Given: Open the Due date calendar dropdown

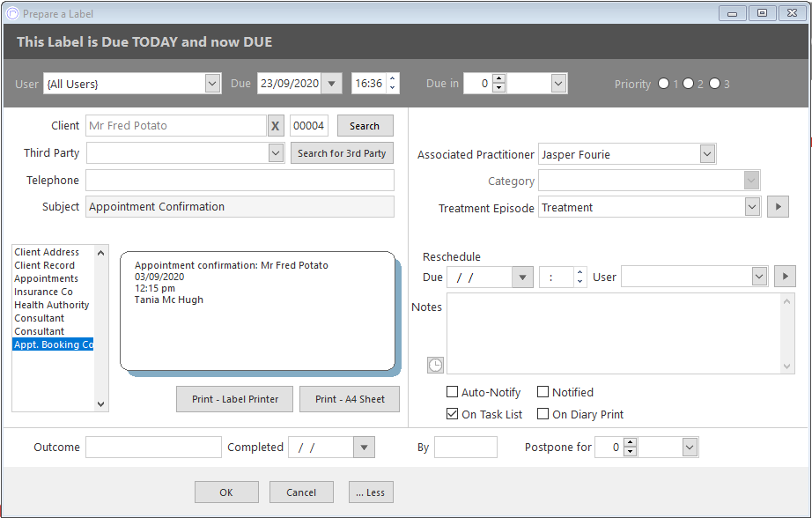Looking at the screenshot, I should tap(331, 84).
